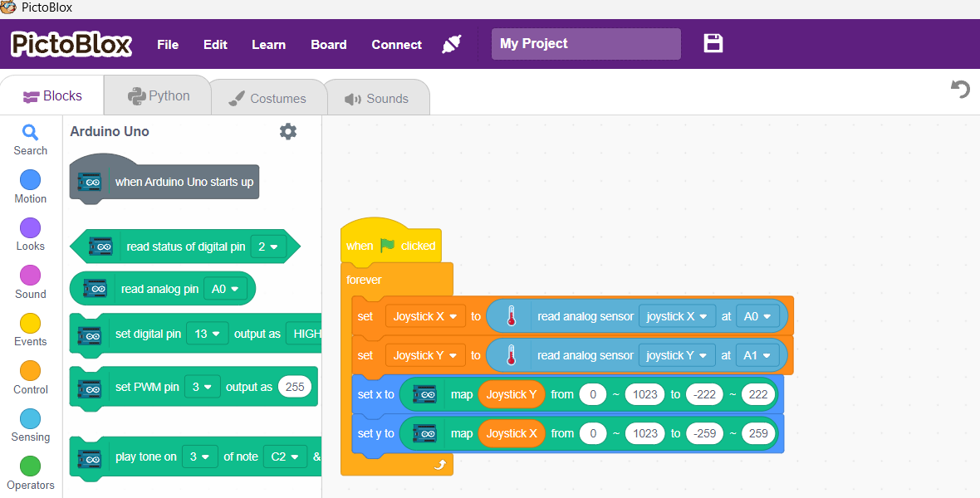Click thermometer icon in first read analog sensor block
Screen dimensions: 980x498
pos(512,316)
